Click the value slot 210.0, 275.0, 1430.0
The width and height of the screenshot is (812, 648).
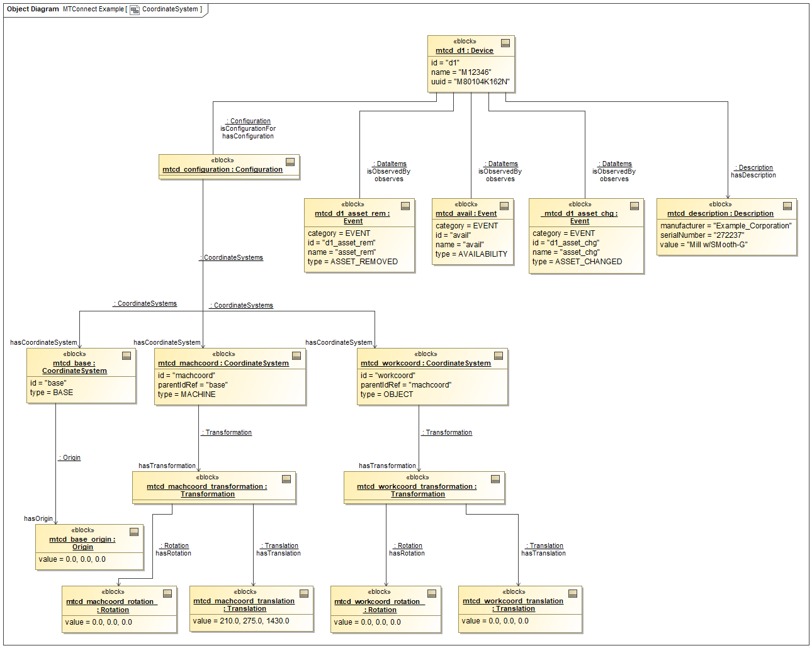coord(241,621)
